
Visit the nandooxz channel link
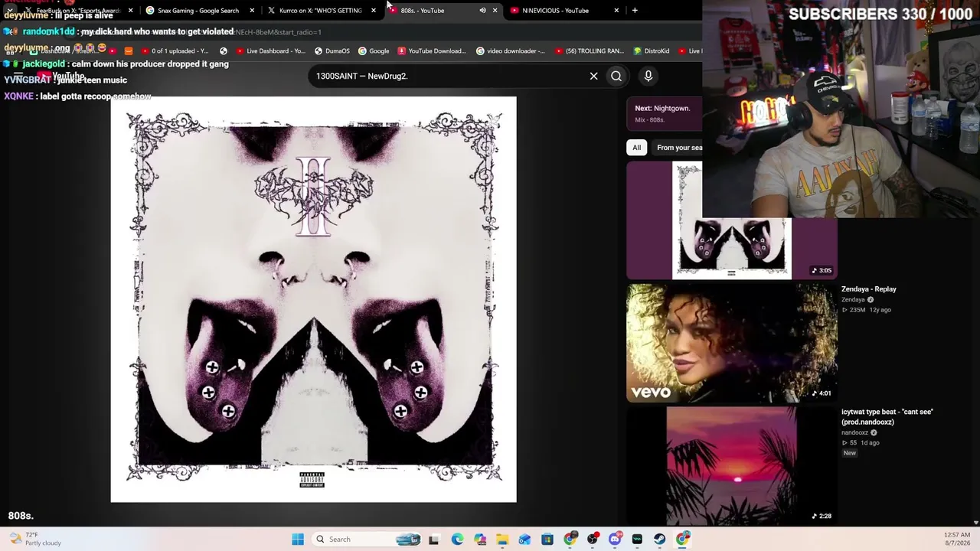[856, 432]
